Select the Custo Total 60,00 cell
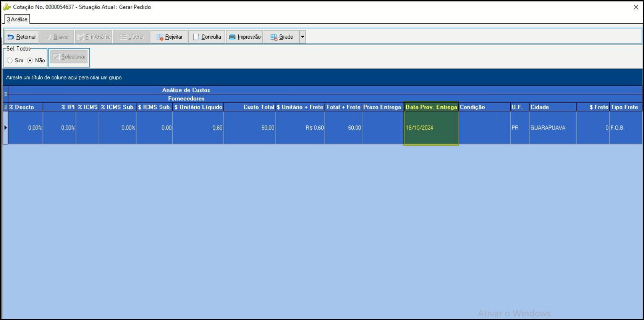This screenshot has height=320, width=644. (249, 128)
